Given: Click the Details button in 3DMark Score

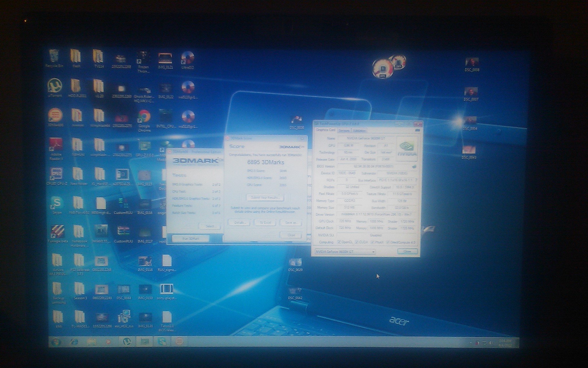Looking at the screenshot, I should [x=239, y=223].
